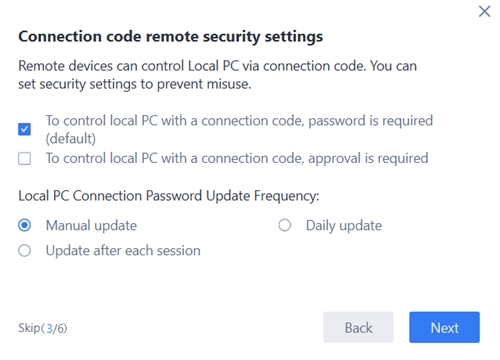500x360 pixels.
Task: Click the 'Password Update Frequency' section label
Action: pos(232,196)
